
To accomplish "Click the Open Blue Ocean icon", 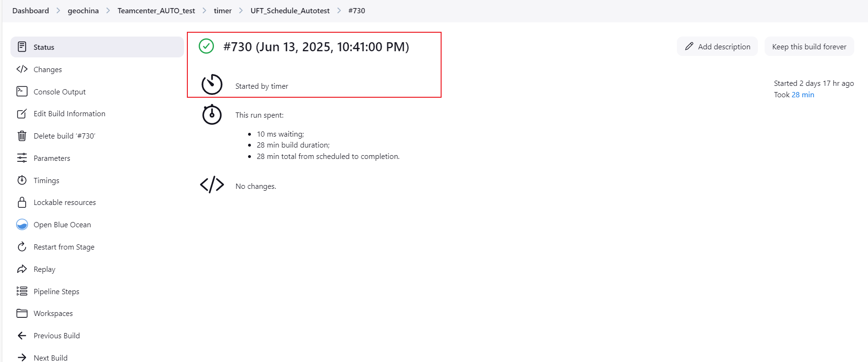I will click(22, 224).
